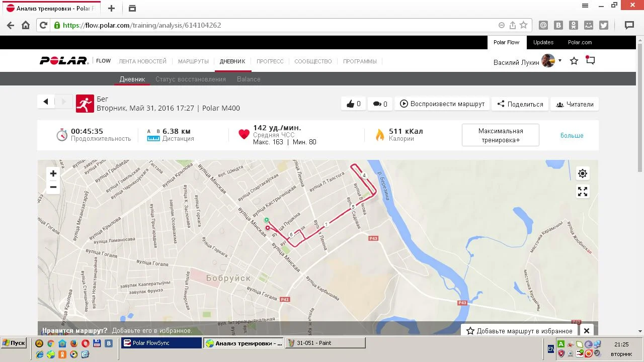
Task: Click the My World smiley toolbar icon
Action: pos(589,25)
